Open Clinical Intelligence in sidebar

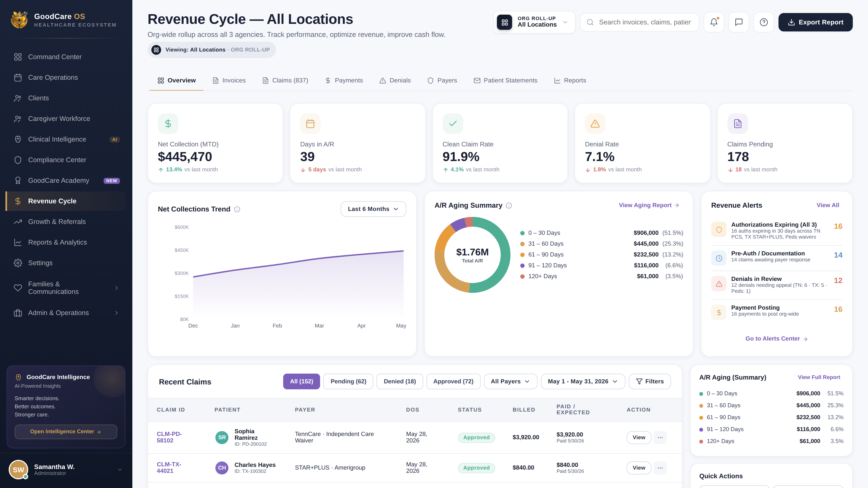[66, 139]
